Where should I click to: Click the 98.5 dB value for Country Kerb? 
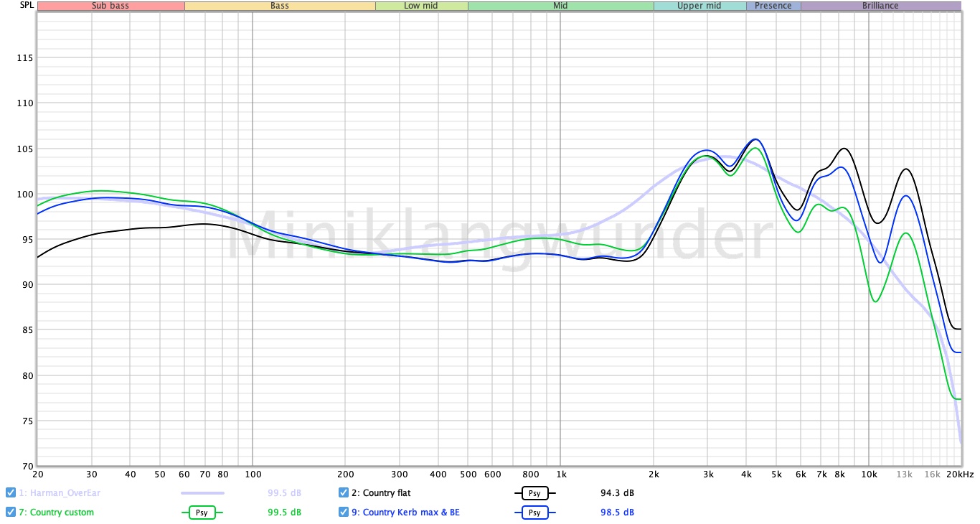[617, 513]
